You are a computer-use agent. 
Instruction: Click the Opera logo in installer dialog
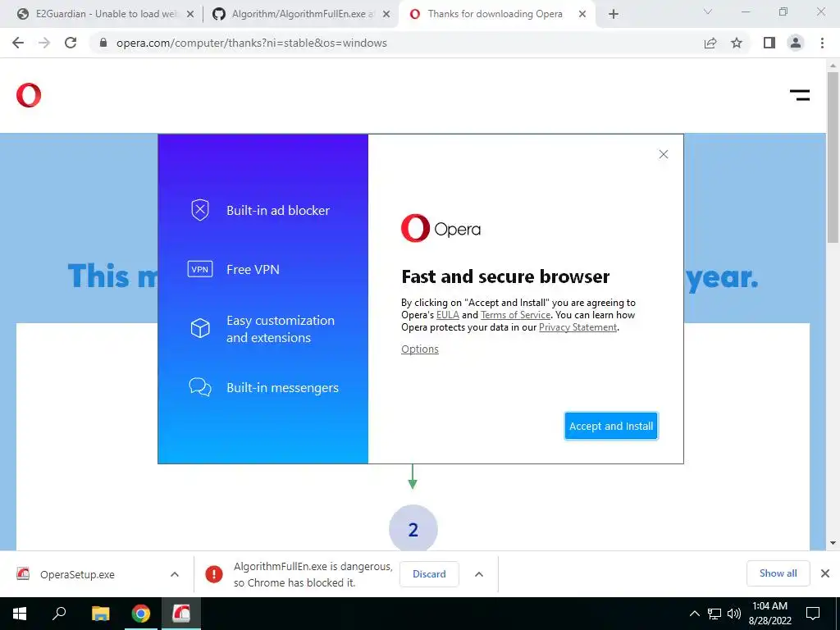[441, 229]
